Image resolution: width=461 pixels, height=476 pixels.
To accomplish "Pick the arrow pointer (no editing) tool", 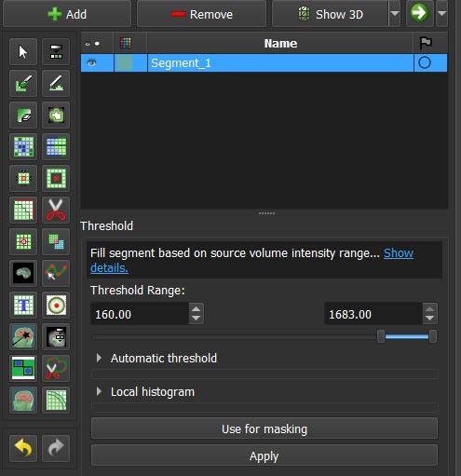I will coord(23,52).
